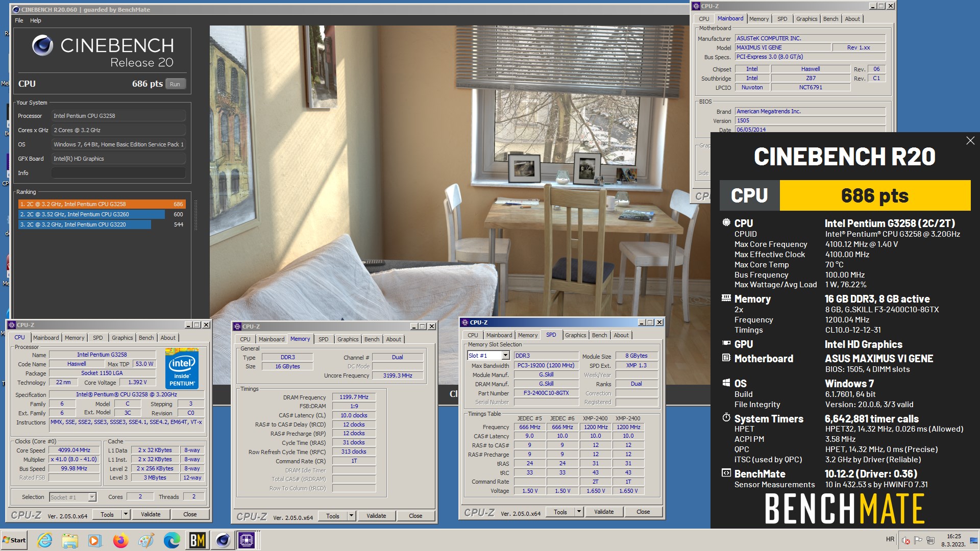Viewport: 980px width, 551px height.
Task: Show desktop button at taskbar end
Action: point(974,540)
